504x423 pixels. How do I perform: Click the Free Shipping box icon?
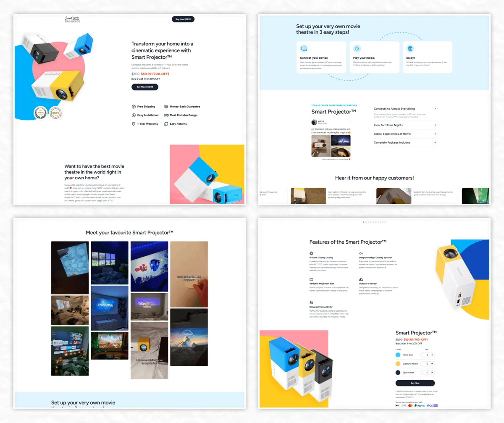[x=134, y=107]
